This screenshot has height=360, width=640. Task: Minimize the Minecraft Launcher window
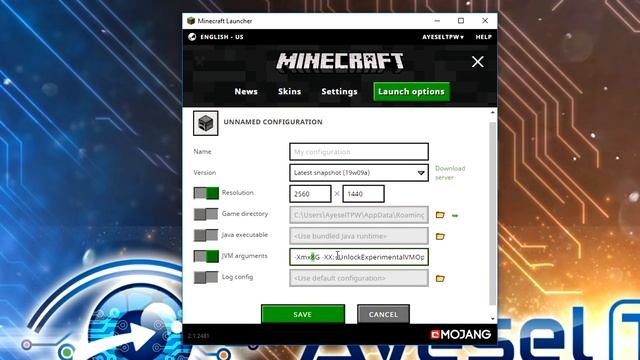click(x=437, y=21)
